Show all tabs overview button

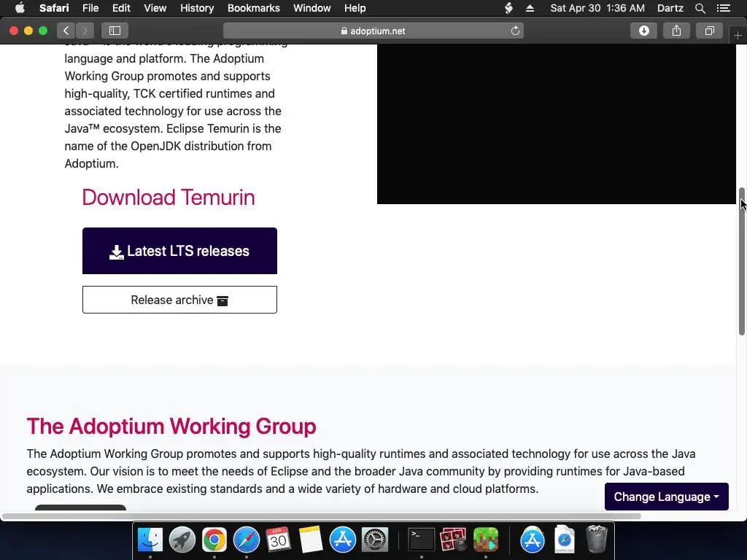pos(709,31)
